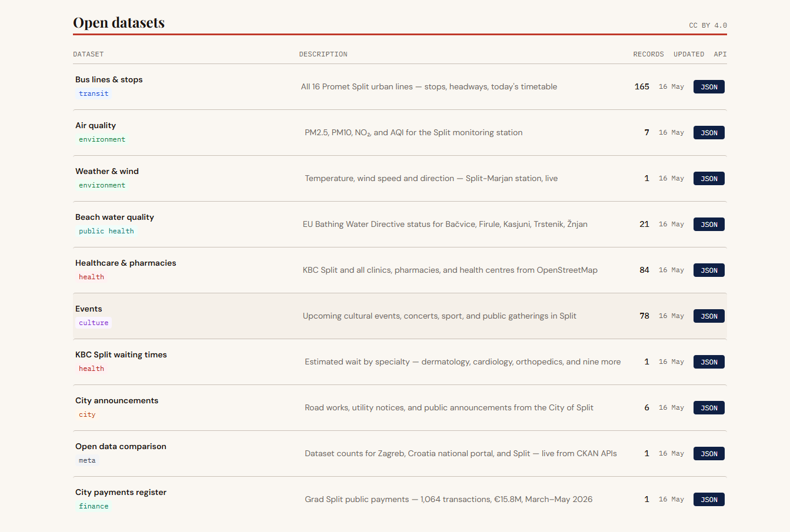
Task: Click the meta tag under Open data comparison
Action: point(87,460)
